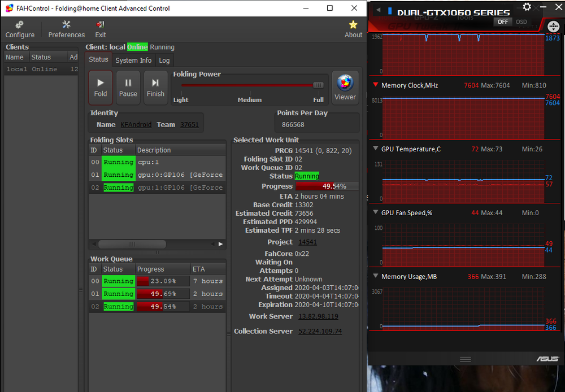Open the About star icon
Viewport: 565px width, 392px height.
point(353,29)
